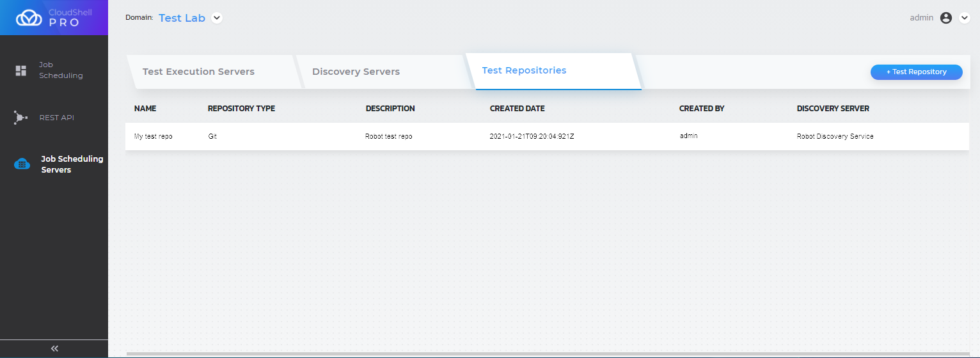The height and width of the screenshot is (358, 980).
Task: Click the Discovery Server column header
Action: point(833,109)
